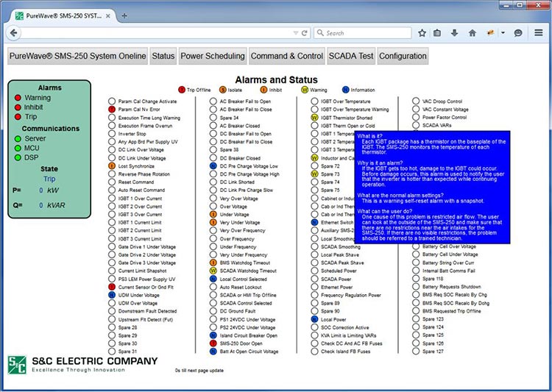Open the Status page
The height and width of the screenshot is (392, 552).
[163, 56]
